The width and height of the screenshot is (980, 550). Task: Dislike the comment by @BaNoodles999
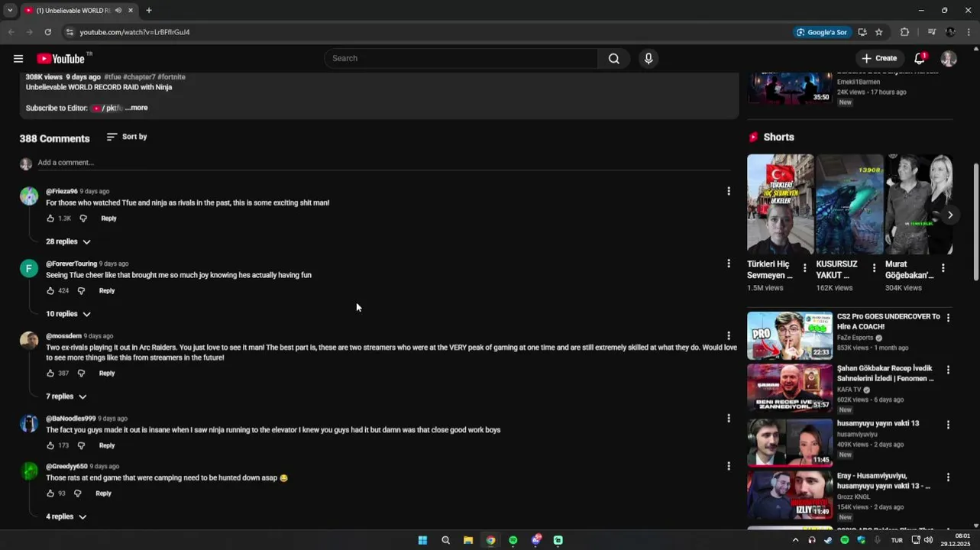(x=81, y=445)
